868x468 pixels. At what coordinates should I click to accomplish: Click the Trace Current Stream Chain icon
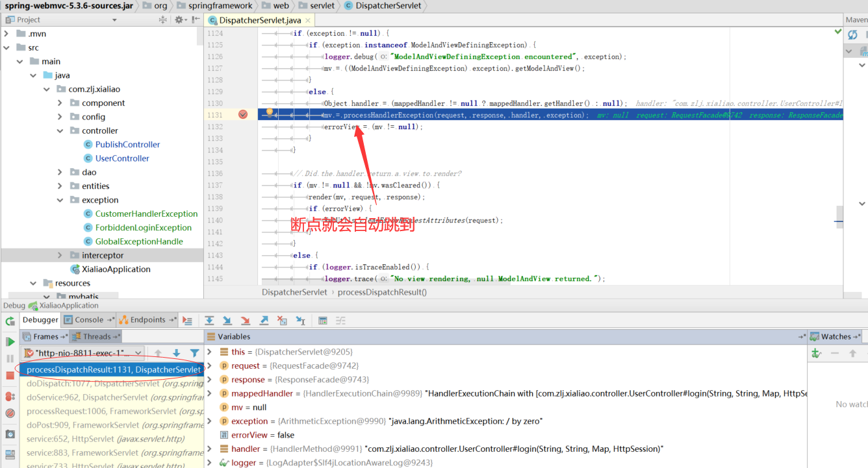(340, 320)
